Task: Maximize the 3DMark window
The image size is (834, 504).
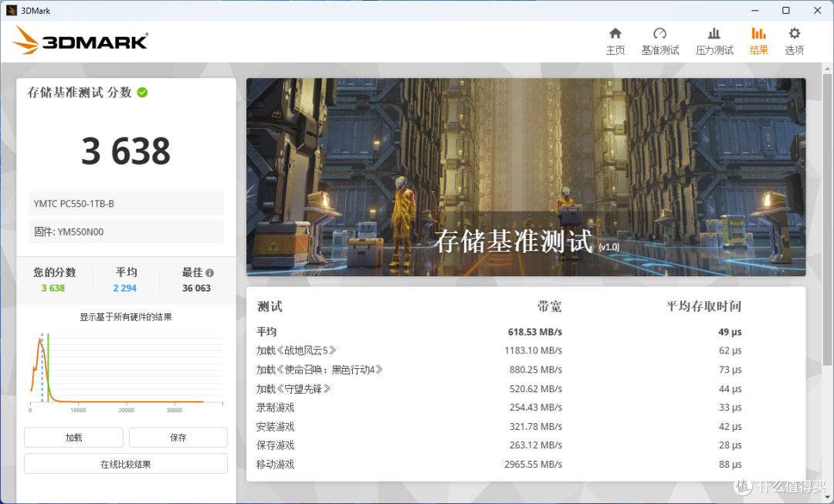Action: point(785,11)
